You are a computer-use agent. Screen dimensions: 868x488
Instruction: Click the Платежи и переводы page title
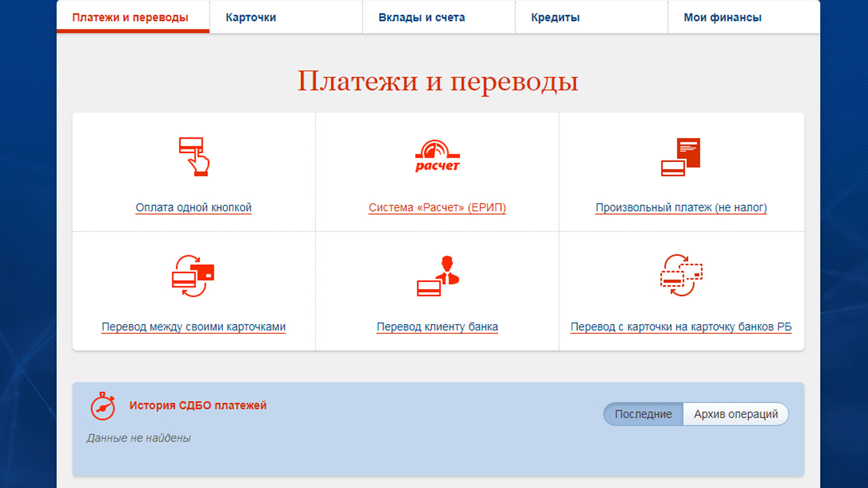(x=438, y=82)
